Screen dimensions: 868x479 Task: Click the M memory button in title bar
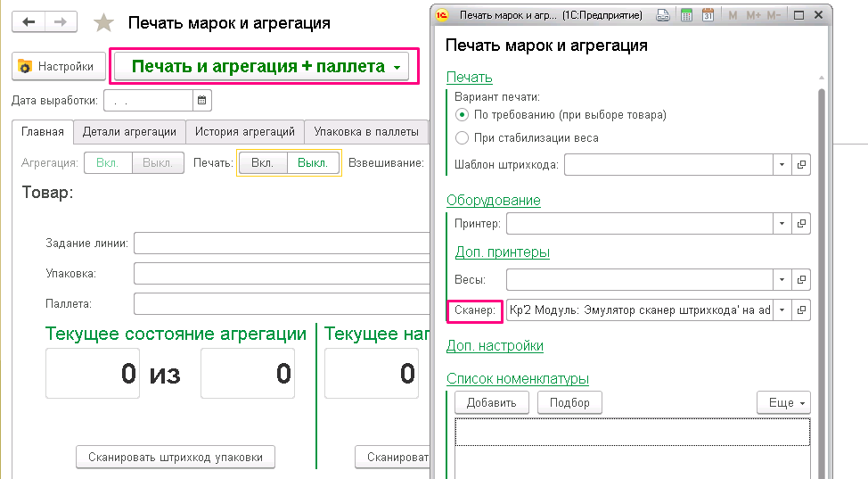[x=733, y=15]
